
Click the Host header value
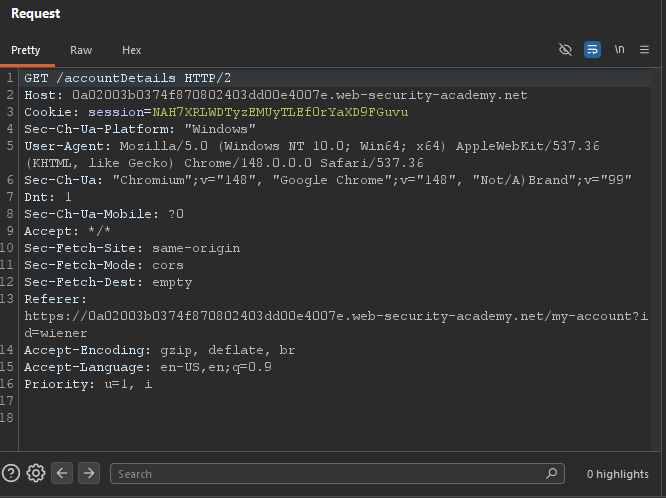pos(299,95)
